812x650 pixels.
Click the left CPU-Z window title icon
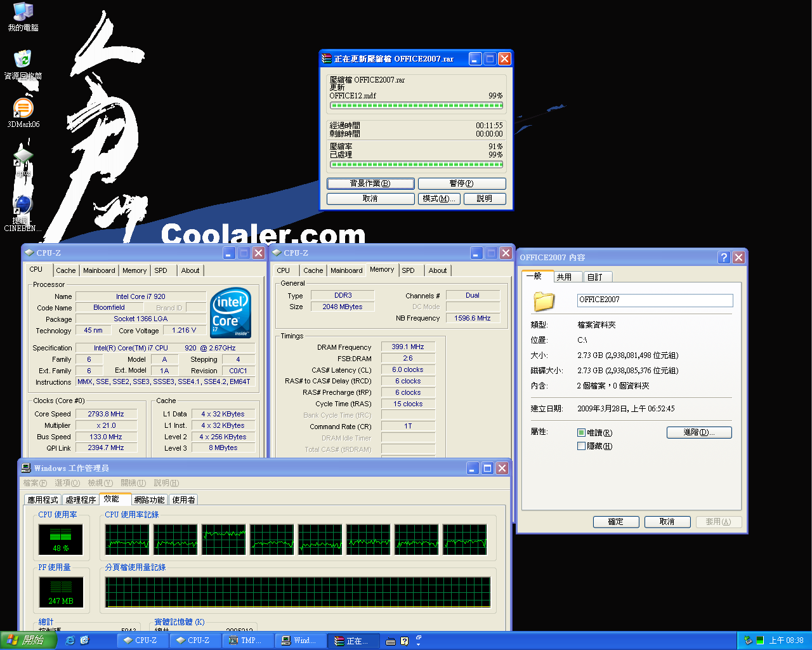tap(29, 253)
